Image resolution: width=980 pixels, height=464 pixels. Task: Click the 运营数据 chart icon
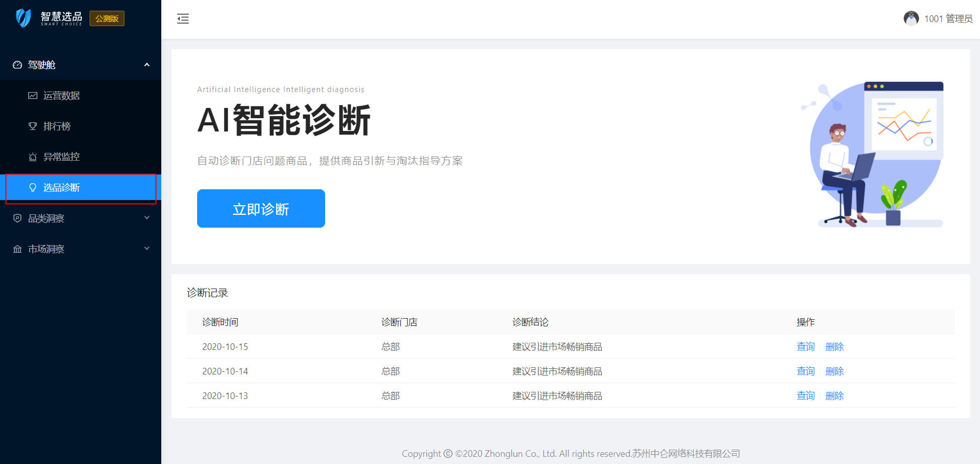[33, 96]
